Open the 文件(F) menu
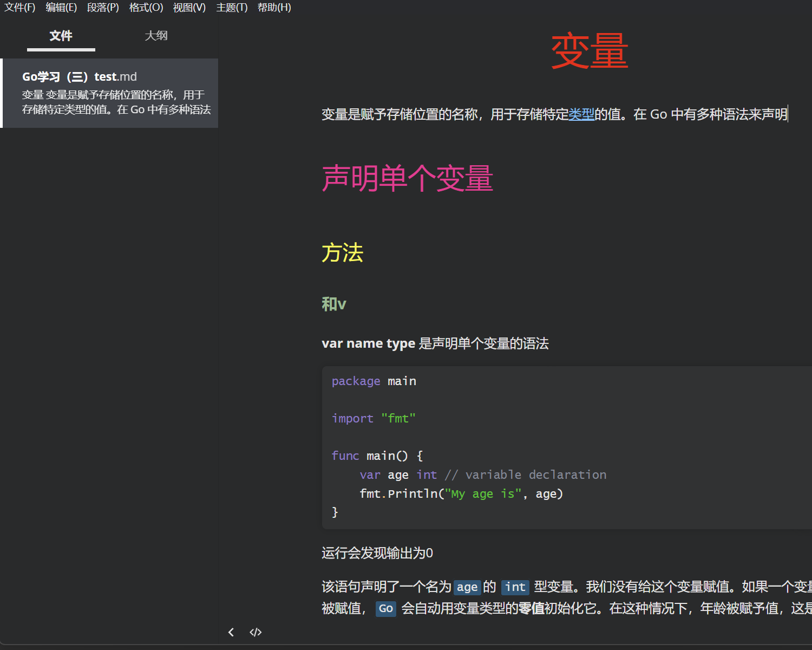 click(x=20, y=8)
